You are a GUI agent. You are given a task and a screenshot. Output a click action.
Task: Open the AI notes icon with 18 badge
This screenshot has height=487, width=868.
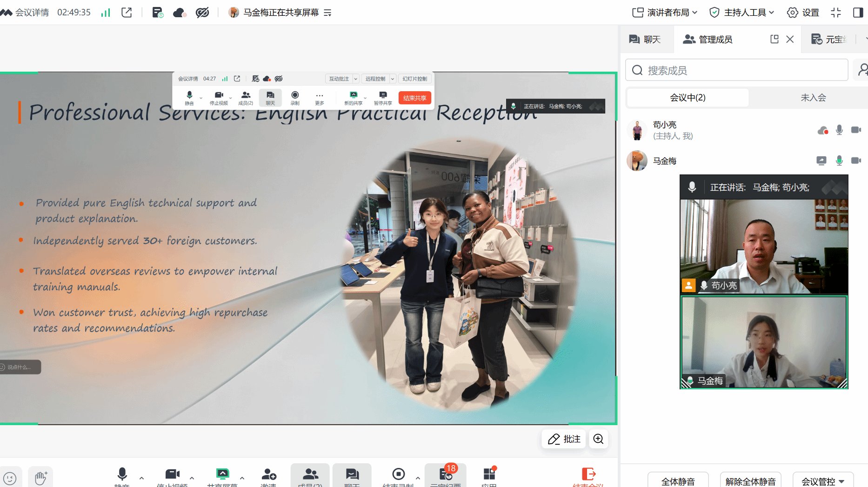tap(446, 475)
